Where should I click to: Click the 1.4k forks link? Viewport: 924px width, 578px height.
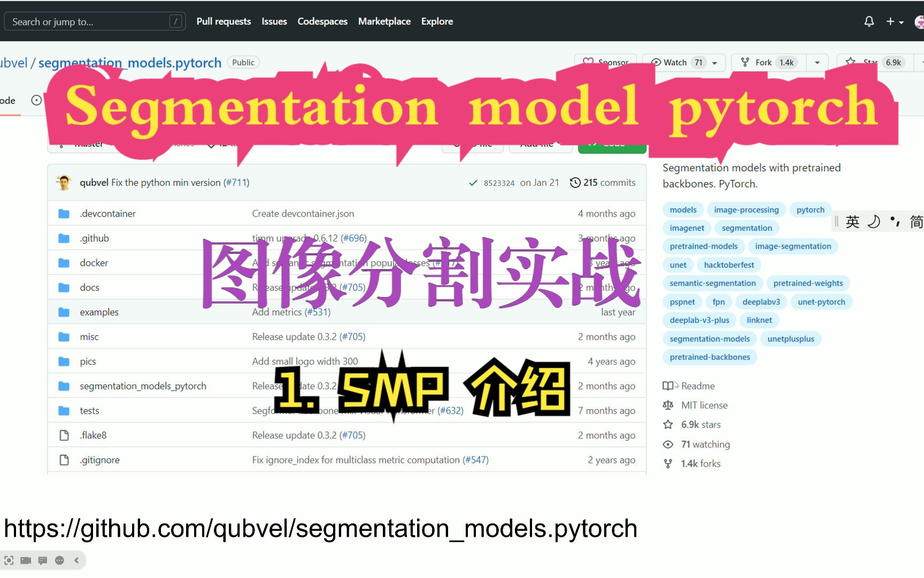coord(701,463)
